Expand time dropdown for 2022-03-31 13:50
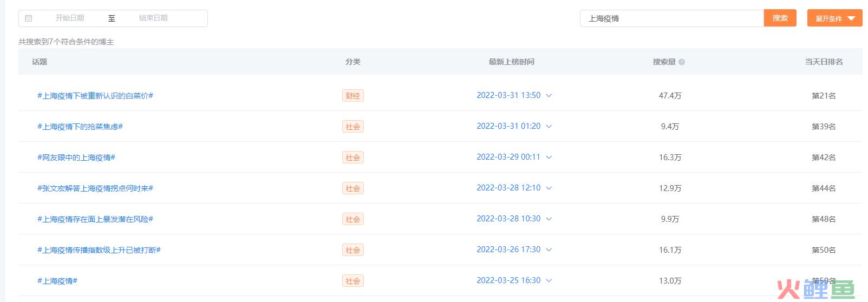This screenshot has height=302, width=868. (x=549, y=96)
